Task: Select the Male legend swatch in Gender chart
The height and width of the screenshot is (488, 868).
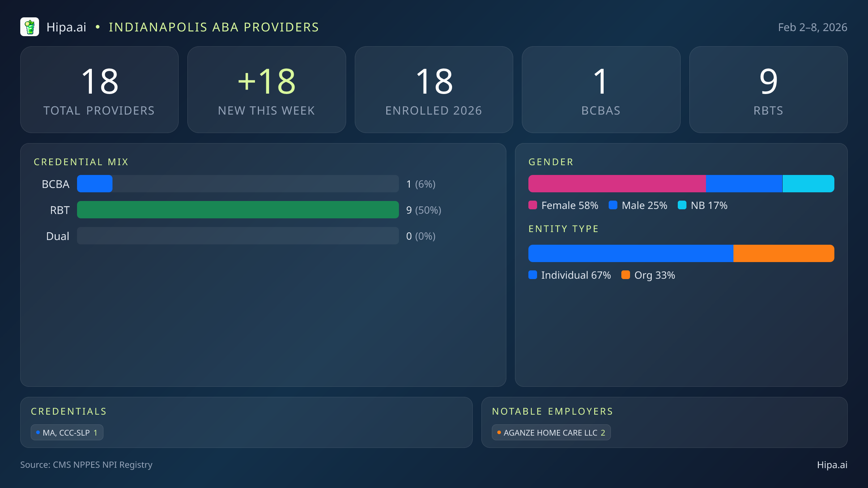Action: pyautogui.click(x=612, y=205)
